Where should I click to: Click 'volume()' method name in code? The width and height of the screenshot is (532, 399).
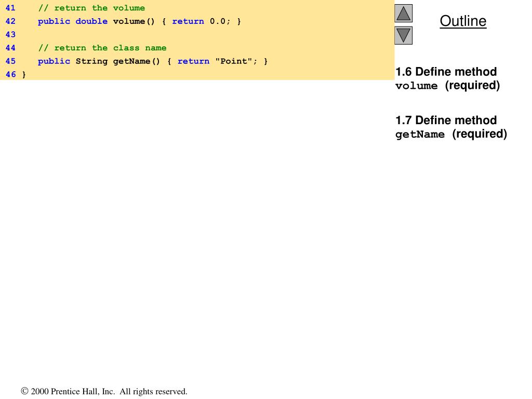(x=134, y=21)
